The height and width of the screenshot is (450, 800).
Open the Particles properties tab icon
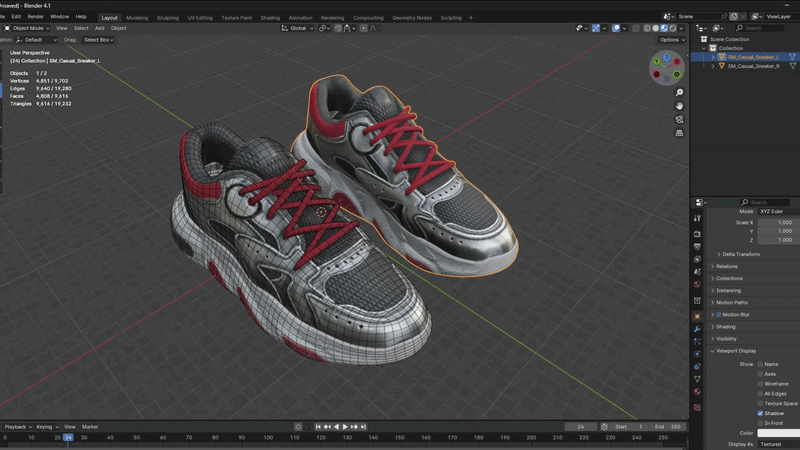697,341
